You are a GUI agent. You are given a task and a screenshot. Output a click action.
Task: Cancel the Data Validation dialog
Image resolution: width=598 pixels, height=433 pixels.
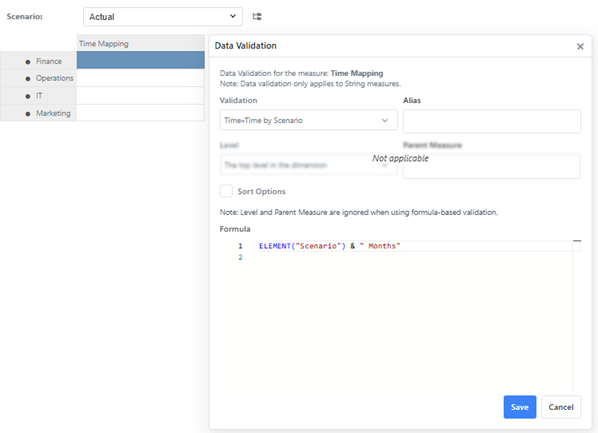tap(561, 407)
